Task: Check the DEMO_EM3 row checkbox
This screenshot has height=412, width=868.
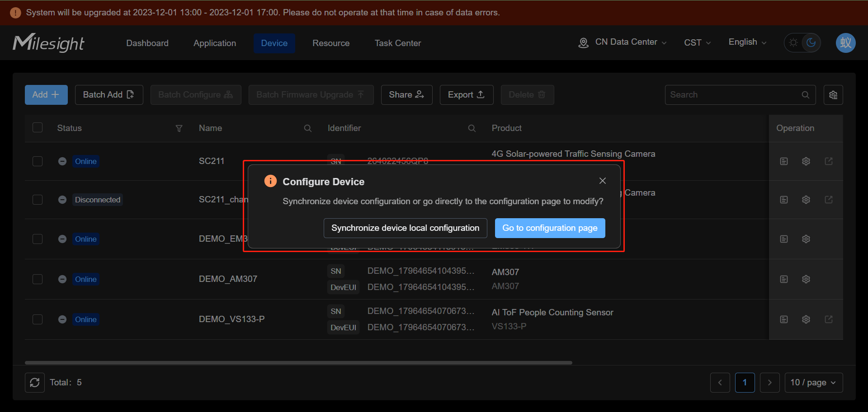Action: point(38,239)
